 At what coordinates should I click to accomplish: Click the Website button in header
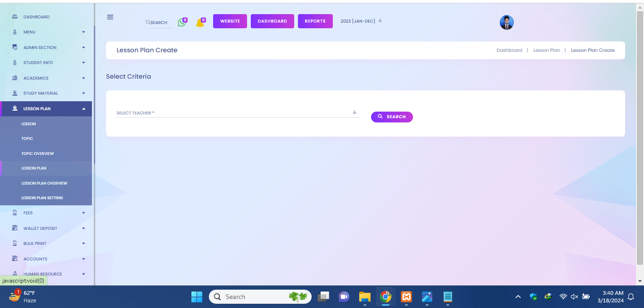click(x=230, y=21)
